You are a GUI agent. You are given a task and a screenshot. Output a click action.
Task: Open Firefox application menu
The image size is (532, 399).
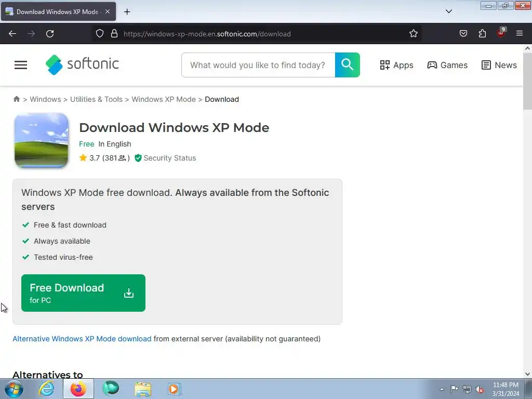(520, 33)
